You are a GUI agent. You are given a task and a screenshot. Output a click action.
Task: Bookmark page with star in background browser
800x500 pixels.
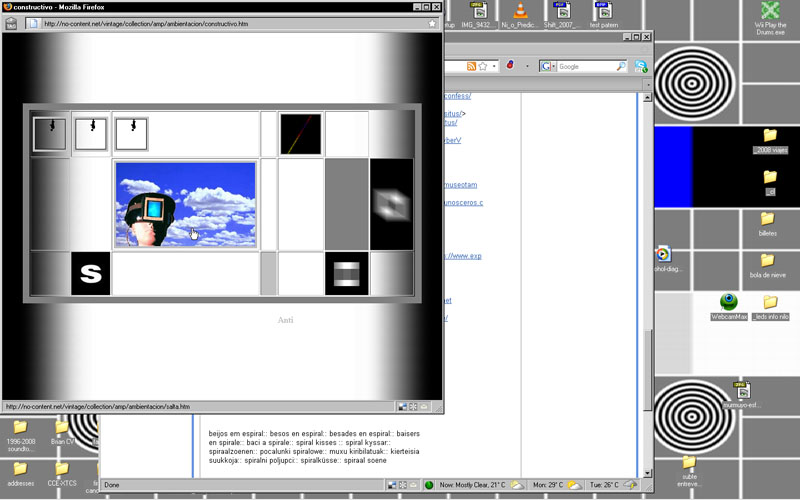[x=482, y=66]
